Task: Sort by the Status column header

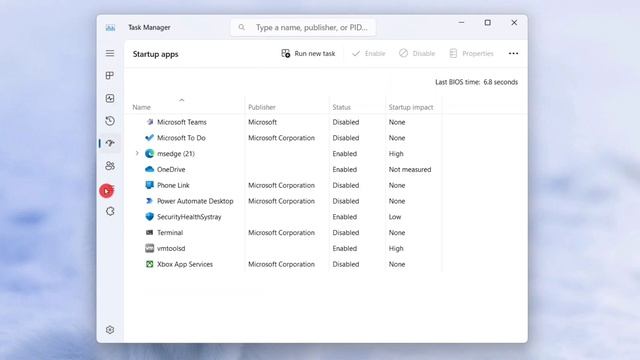Action: click(x=341, y=107)
